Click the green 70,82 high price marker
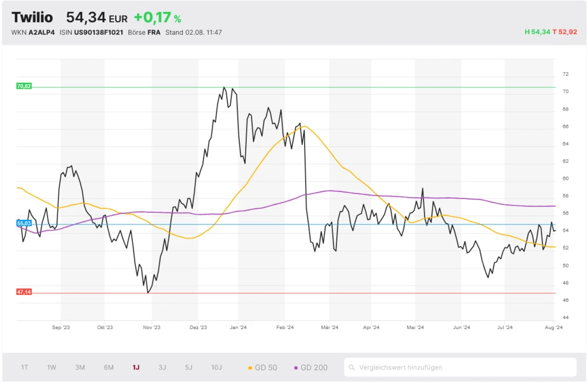The width and height of the screenshot is (588, 386). click(x=24, y=86)
